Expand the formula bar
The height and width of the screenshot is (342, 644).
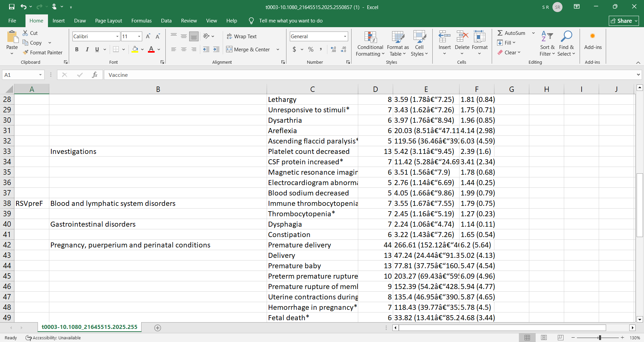(x=638, y=75)
